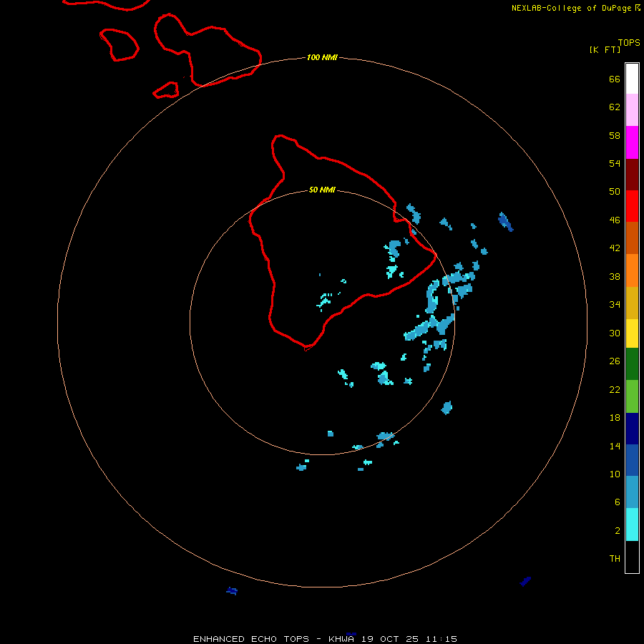Screen dimensions: 644x644
Task: Select the navy blue legend swatch
Action: (632, 429)
